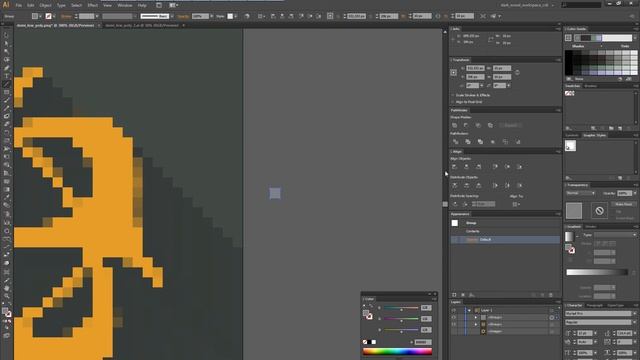Click Vertical Align Top icon
Image resolution: width=640 pixels, height=360 pixels.
[x=495, y=167]
